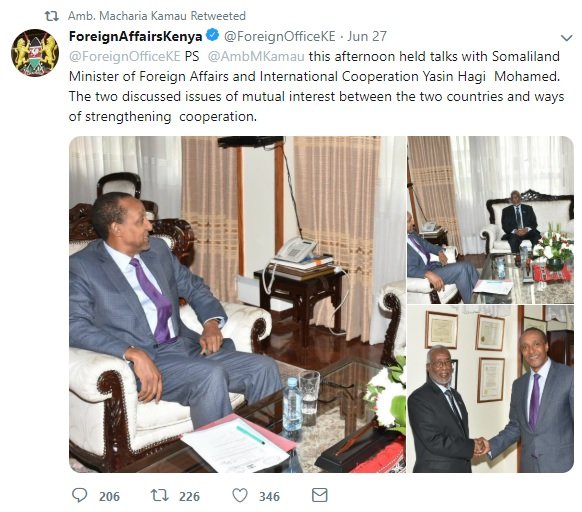The width and height of the screenshot is (582, 512).
Task: Open the handshake photo
Action: click(490, 389)
